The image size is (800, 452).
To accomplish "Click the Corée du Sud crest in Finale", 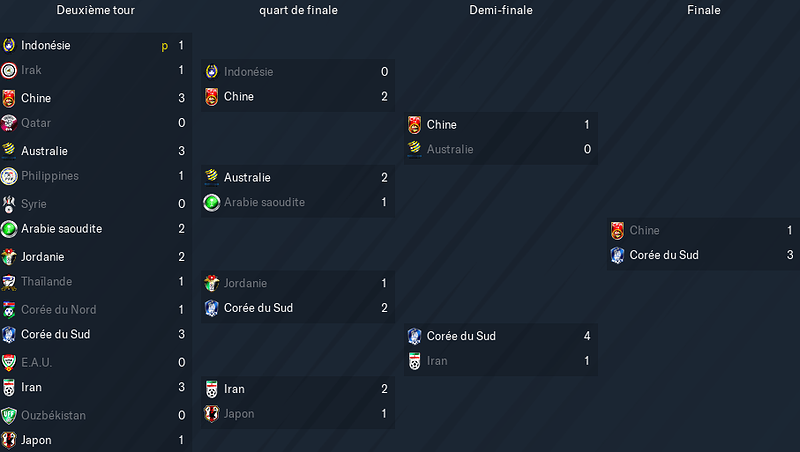I will pos(617,255).
